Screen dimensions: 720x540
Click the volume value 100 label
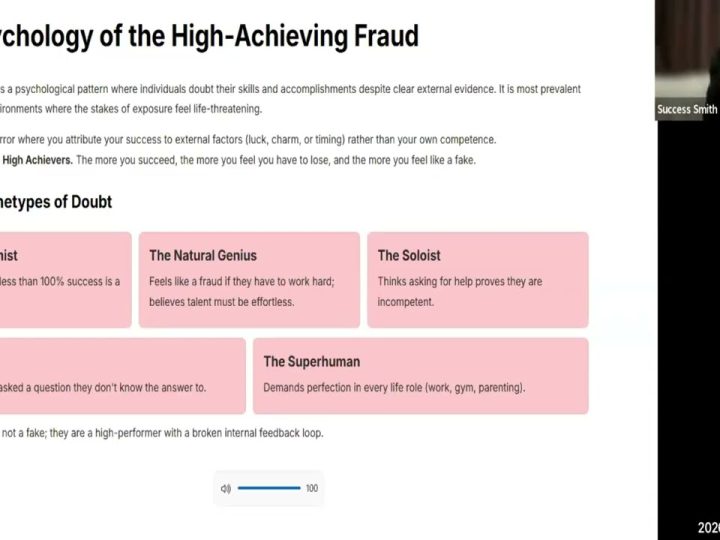(x=312, y=488)
